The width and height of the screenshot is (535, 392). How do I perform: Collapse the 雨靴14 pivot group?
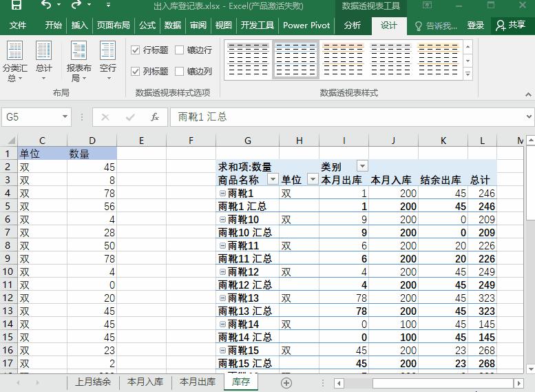(x=222, y=324)
